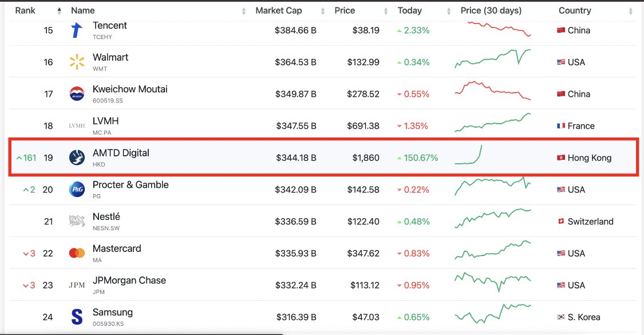Click the France flag in LVMH row
Image resolution: width=644 pixels, height=335 pixels.
pyautogui.click(x=560, y=126)
